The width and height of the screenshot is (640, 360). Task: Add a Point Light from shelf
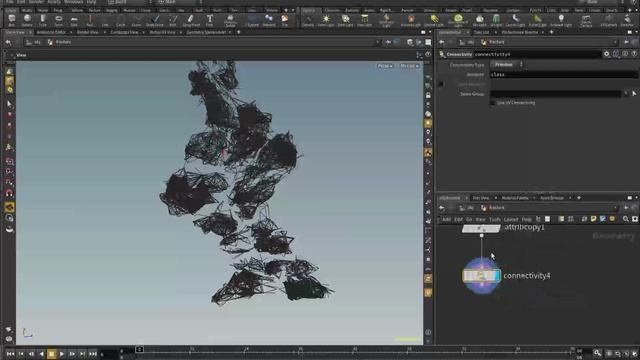pos(326,20)
